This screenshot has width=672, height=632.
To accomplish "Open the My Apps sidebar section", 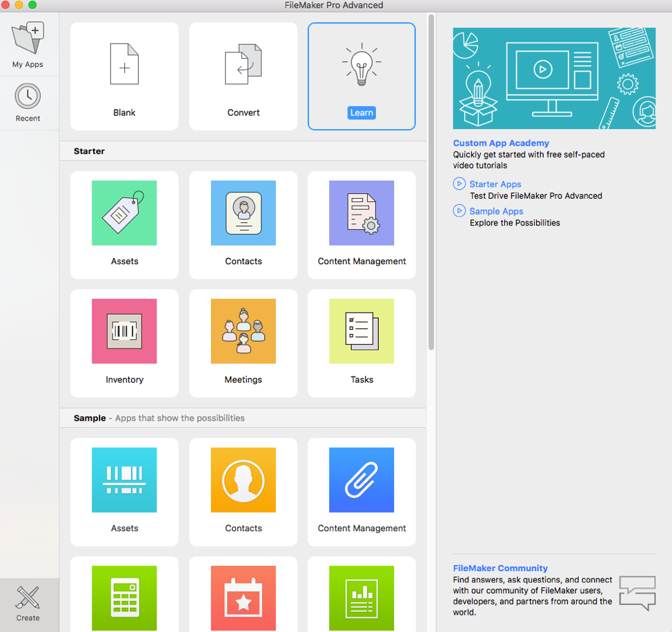I will 28,43.
